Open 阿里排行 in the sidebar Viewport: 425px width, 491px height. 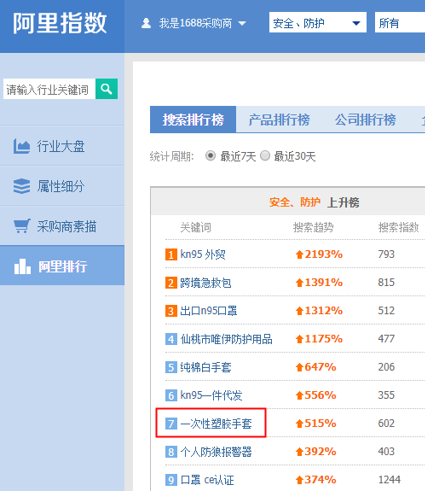click(x=62, y=265)
